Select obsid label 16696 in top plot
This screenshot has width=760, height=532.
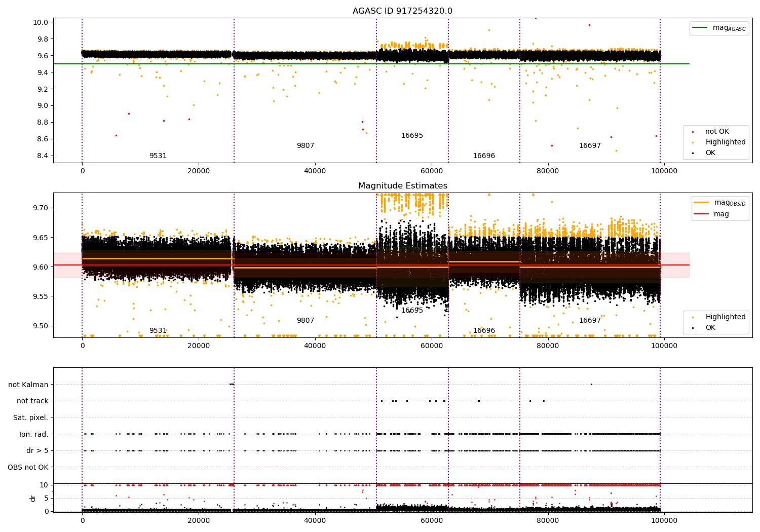point(484,156)
